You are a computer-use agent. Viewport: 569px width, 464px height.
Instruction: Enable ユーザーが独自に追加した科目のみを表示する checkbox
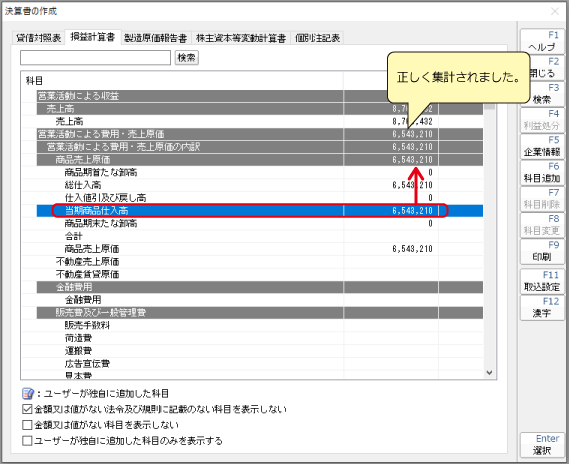click(27, 441)
